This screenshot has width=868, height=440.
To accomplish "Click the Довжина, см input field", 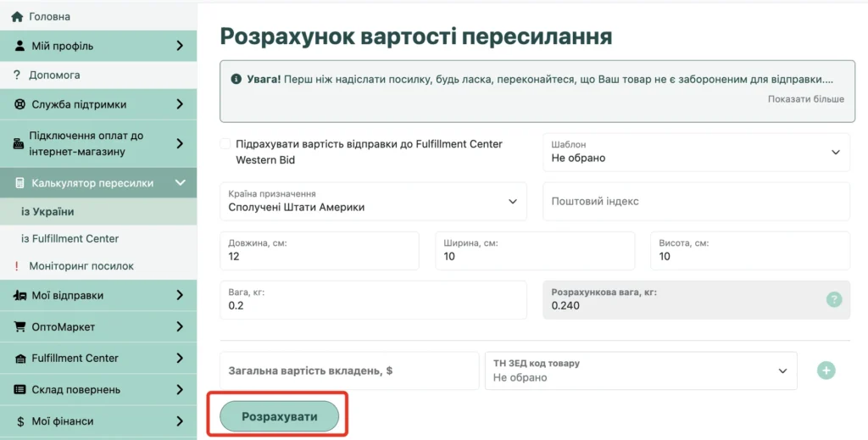I will tap(320, 251).
